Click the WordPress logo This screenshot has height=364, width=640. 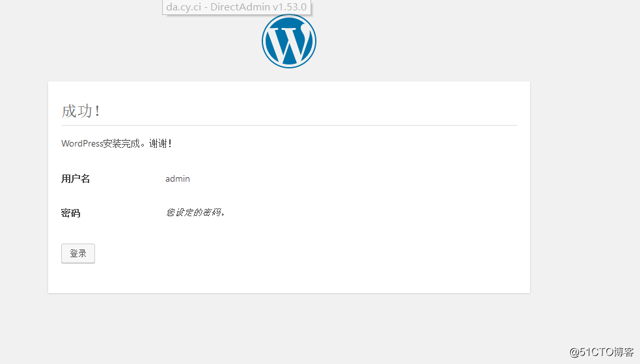289,41
